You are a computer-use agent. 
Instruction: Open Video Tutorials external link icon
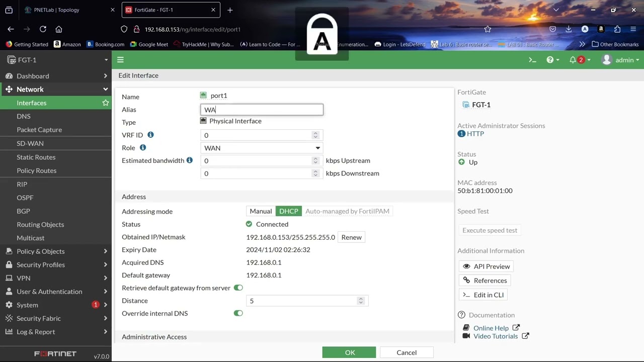[525, 336]
